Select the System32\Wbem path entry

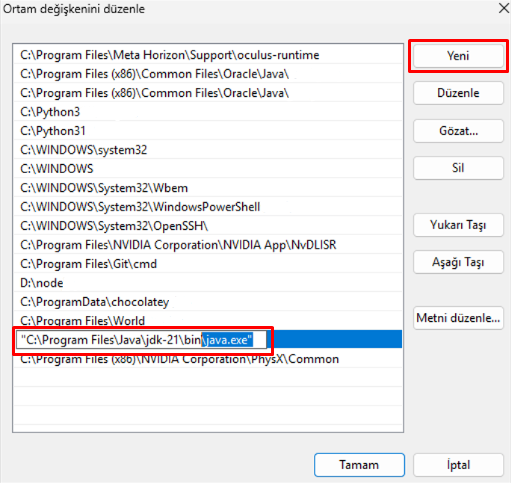208,188
